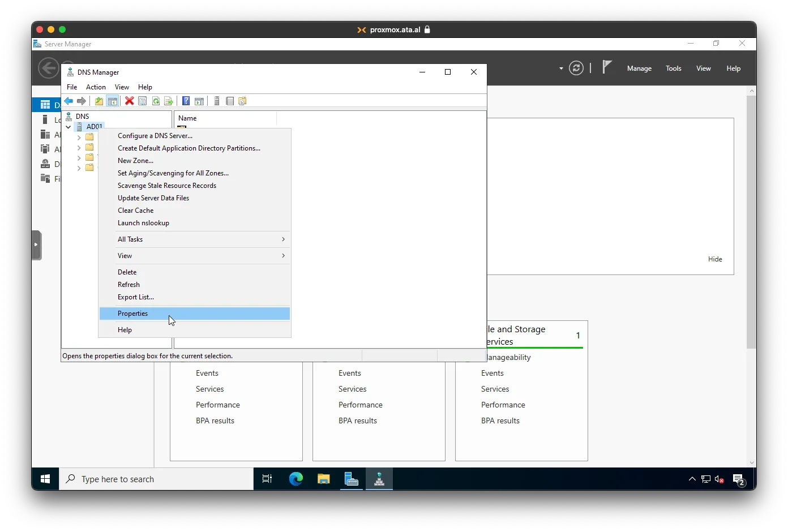Click the blue Back arrow in DNS Manager toolbar
Screen dimensions: 788x532
coord(68,101)
